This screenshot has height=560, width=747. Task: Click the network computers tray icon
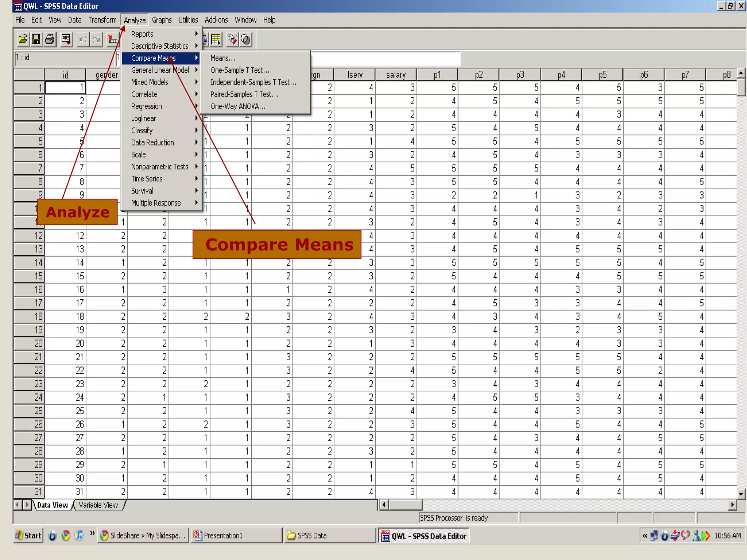coord(654,535)
